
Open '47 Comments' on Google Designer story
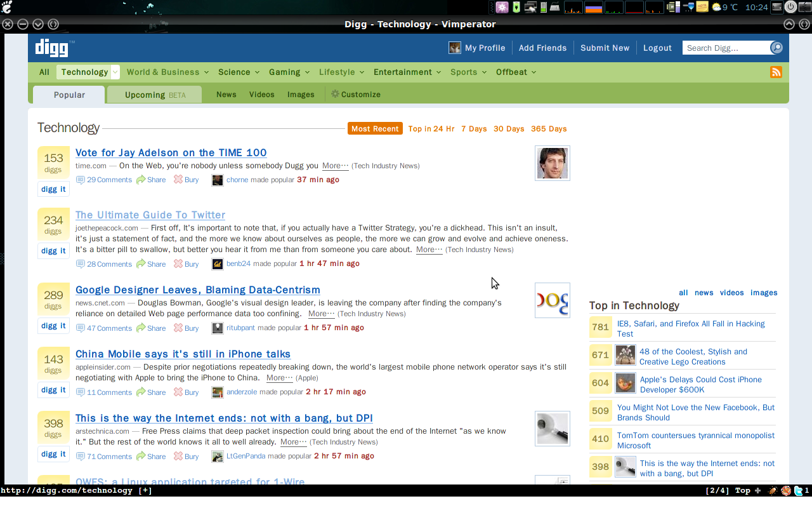(109, 328)
